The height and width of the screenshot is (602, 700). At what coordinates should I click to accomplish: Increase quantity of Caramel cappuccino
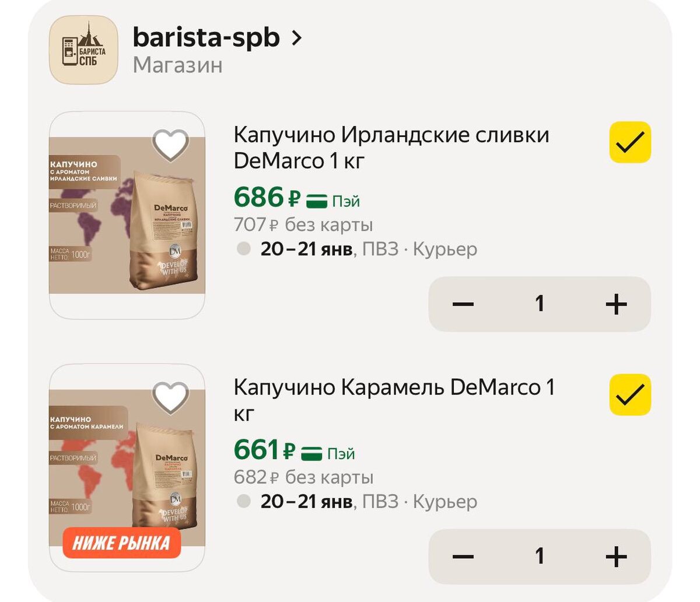click(617, 556)
